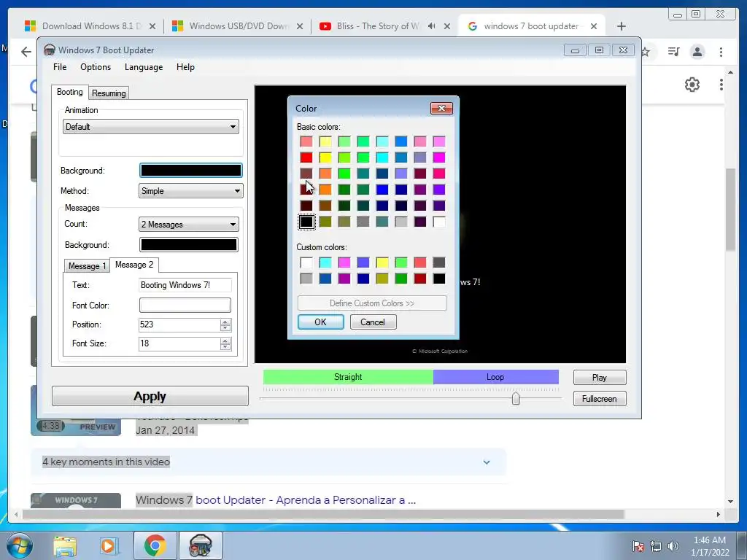
Task: Decrease the Font Size with down arrow
Action: pos(225,347)
